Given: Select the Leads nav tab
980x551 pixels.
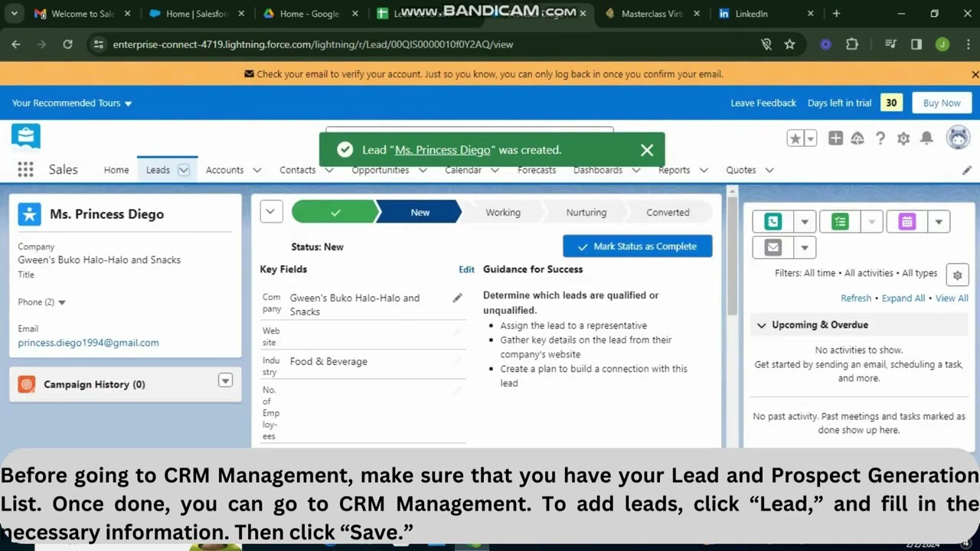Looking at the screenshot, I should [x=158, y=170].
